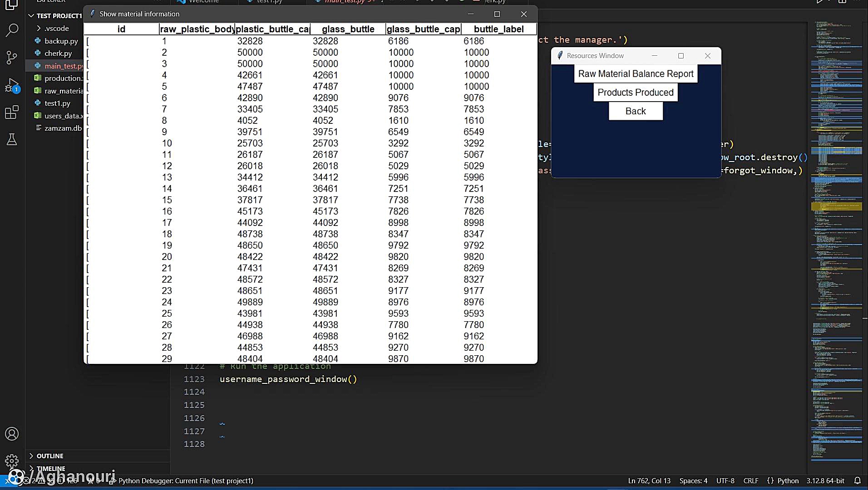Change encoding via UTF-8 indicator
The width and height of the screenshot is (868, 490).
(x=725, y=480)
